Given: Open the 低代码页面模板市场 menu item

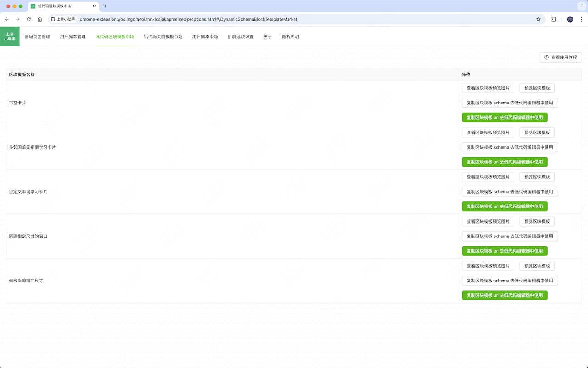Looking at the screenshot, I should pyautogui.click(x=163, y=36).
